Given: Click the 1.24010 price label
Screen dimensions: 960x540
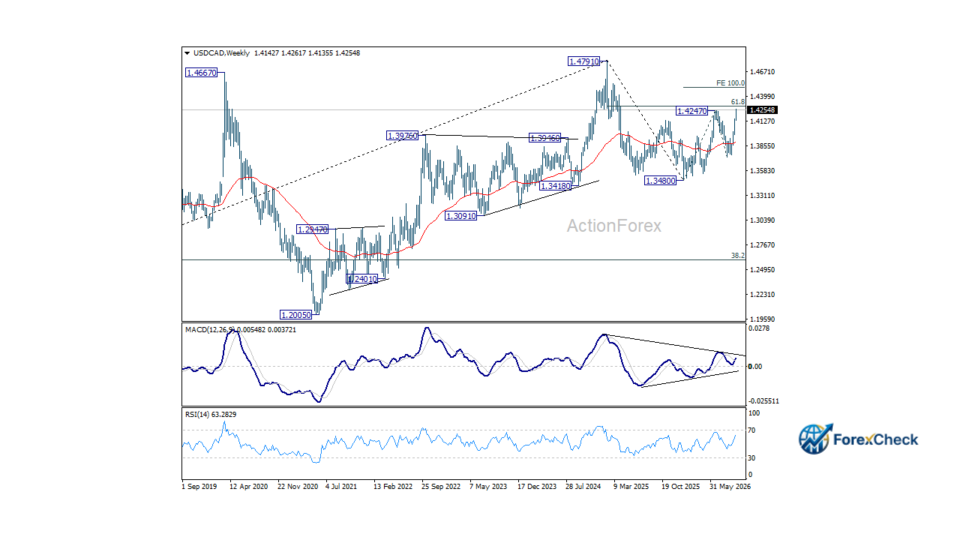Looking at the screenshot, I should (362, 279).
